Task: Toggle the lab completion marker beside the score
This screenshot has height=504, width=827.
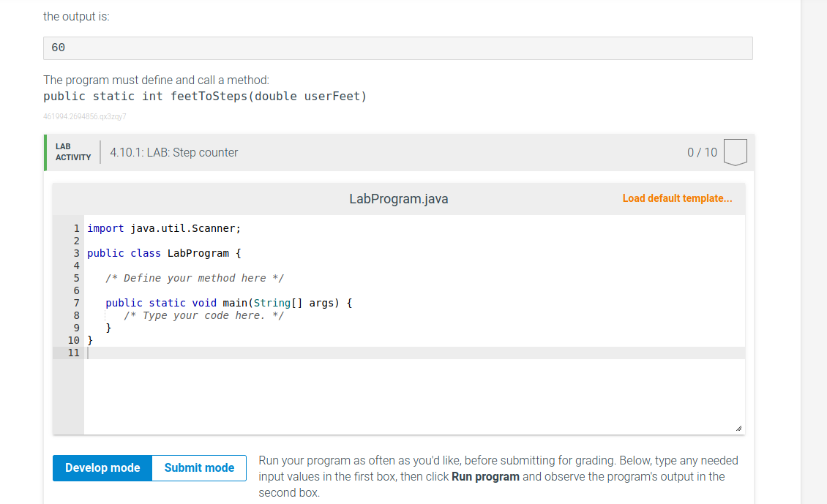Action: coord(735,151)
